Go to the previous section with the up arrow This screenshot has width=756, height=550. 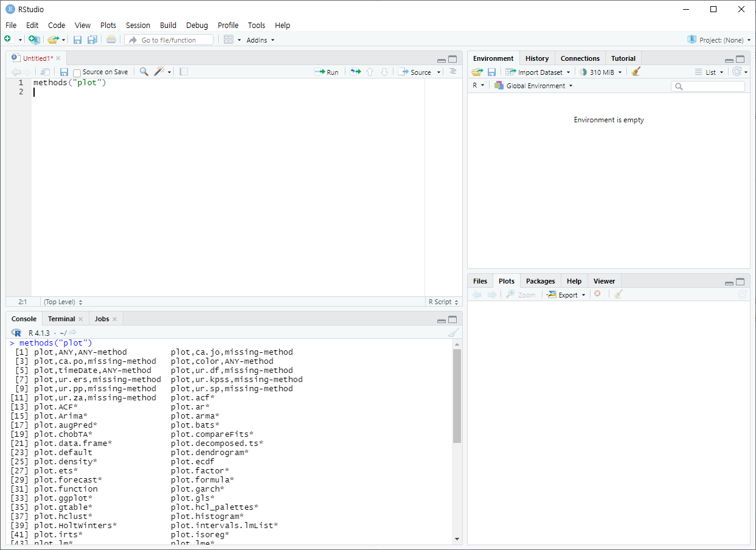coord(369,72)
